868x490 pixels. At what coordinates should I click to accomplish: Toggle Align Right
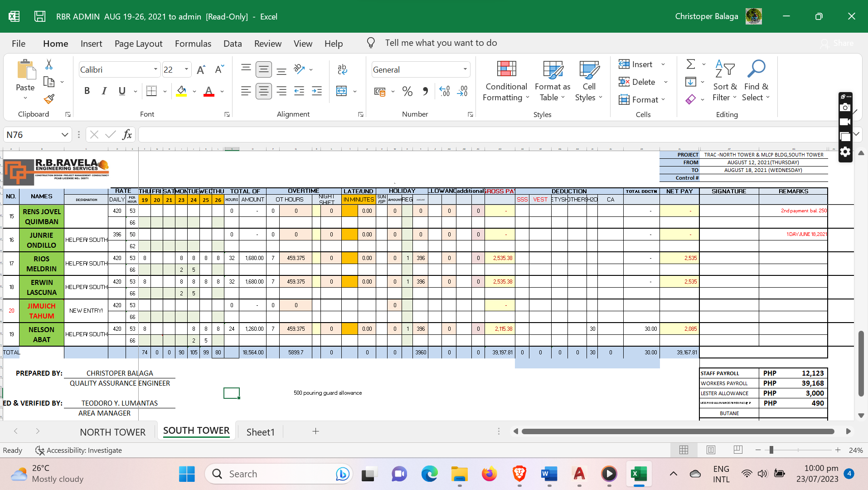pos(281,91)
